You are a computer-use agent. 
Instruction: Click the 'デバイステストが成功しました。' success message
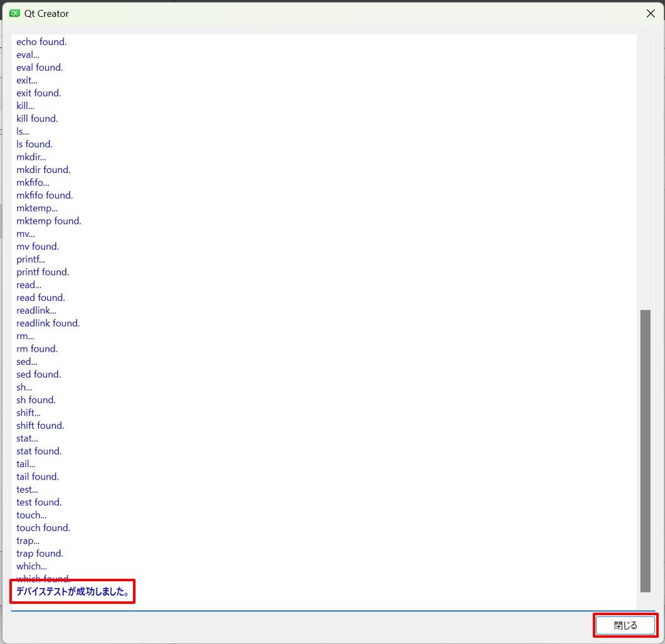tap(73, 591)
